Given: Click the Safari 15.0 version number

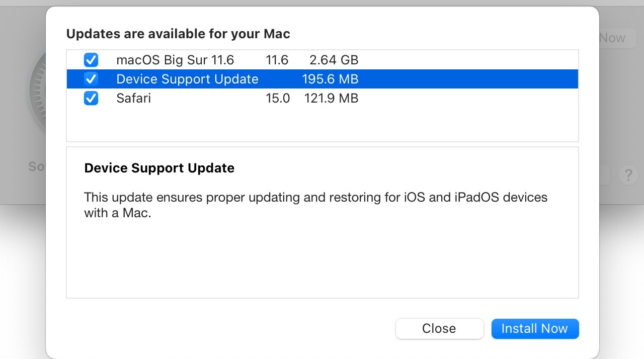Looking at the screenshot, I should [278, 98].
